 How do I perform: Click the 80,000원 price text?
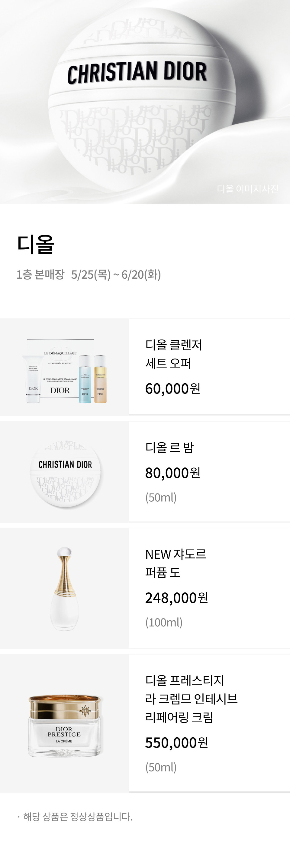pos(173,473)
